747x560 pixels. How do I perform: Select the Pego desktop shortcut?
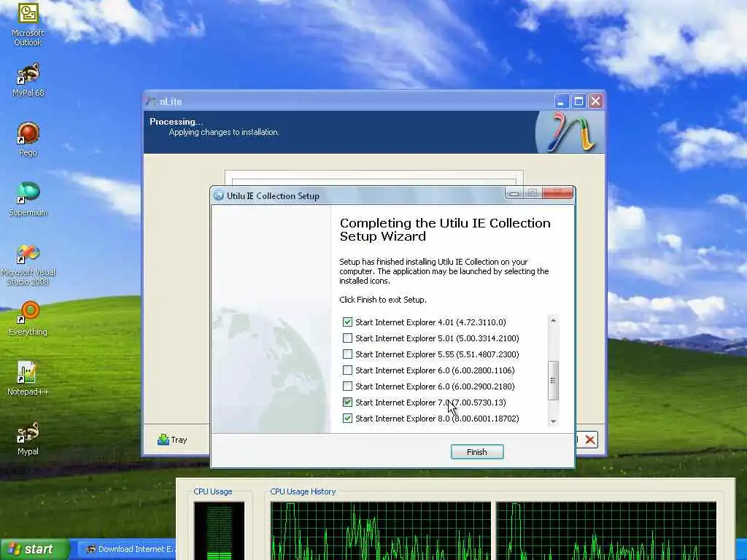point(28,139)
